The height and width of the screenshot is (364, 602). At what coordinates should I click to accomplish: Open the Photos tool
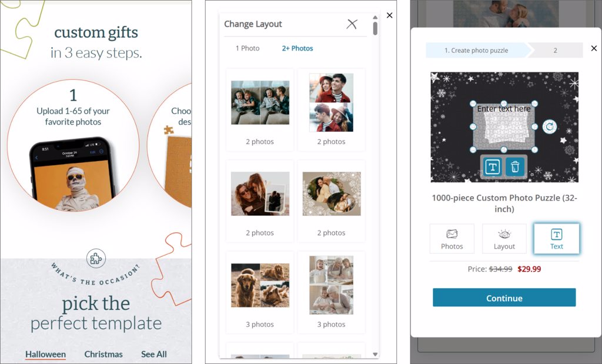(452, 238)
